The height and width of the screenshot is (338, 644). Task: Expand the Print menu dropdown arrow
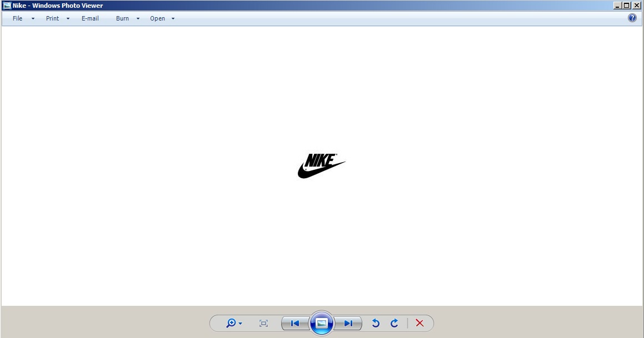click(x=68, y=18)
